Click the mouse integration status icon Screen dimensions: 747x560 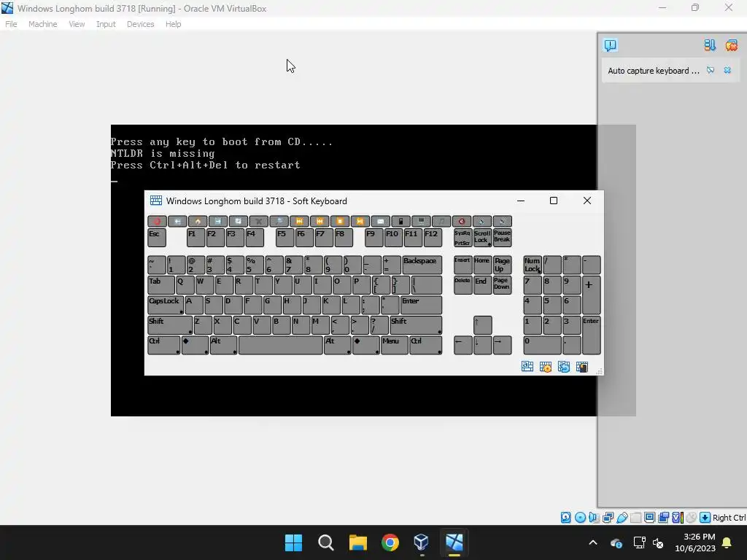click(x=692, y=518)
